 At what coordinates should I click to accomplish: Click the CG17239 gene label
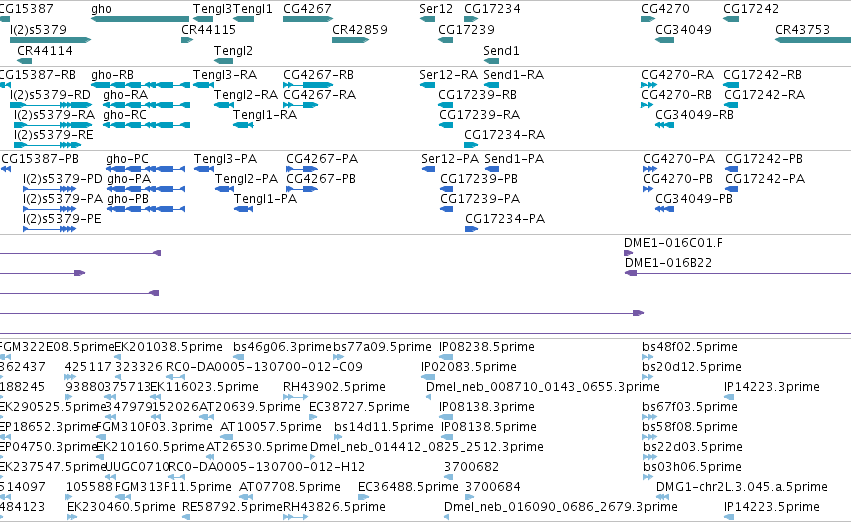pos(466,29)
